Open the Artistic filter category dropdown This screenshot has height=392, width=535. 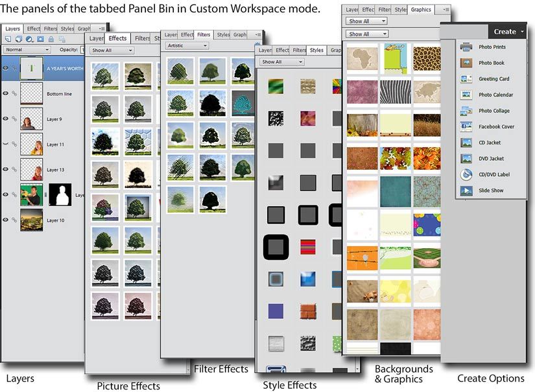187,45
